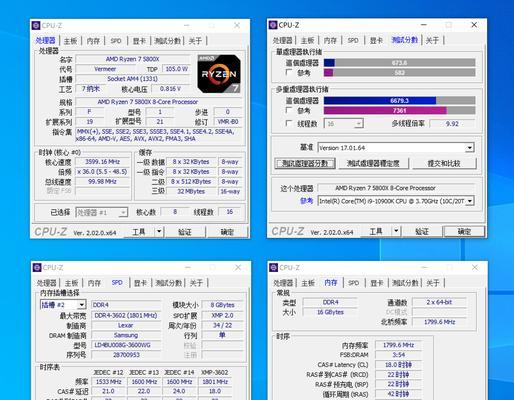Click the 提交和比较 button

point(444,163)
